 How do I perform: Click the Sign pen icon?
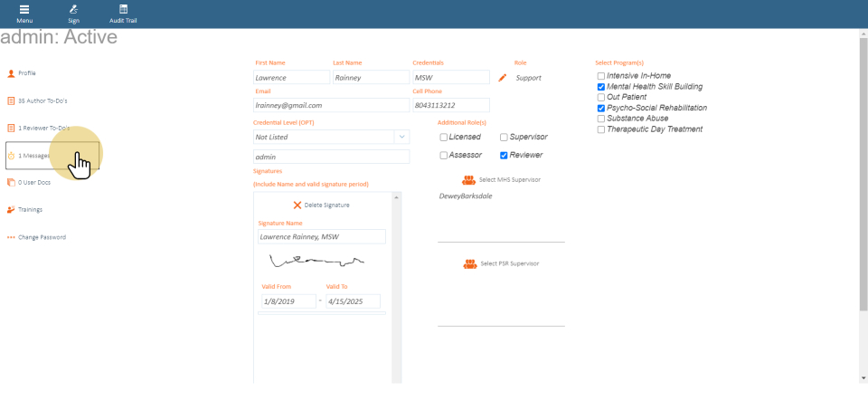pyautogui.click(x=73, y=9)
